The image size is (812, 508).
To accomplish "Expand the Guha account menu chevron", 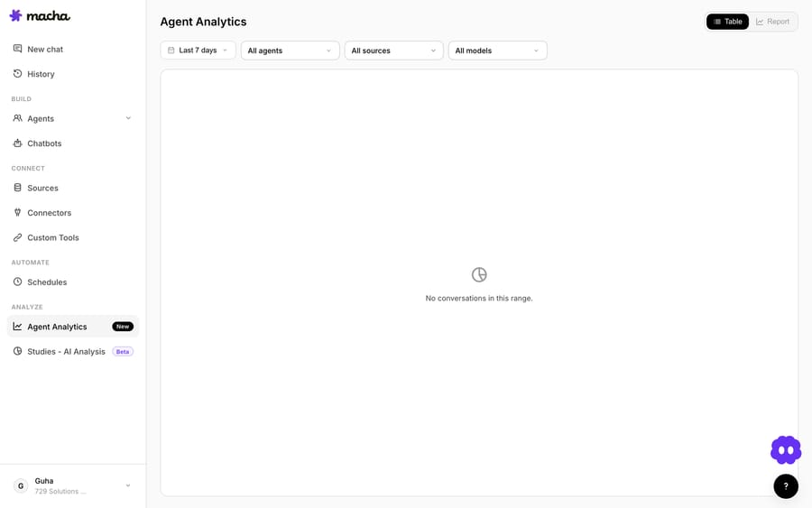I will pyautogui.click(x=128, y=485).
